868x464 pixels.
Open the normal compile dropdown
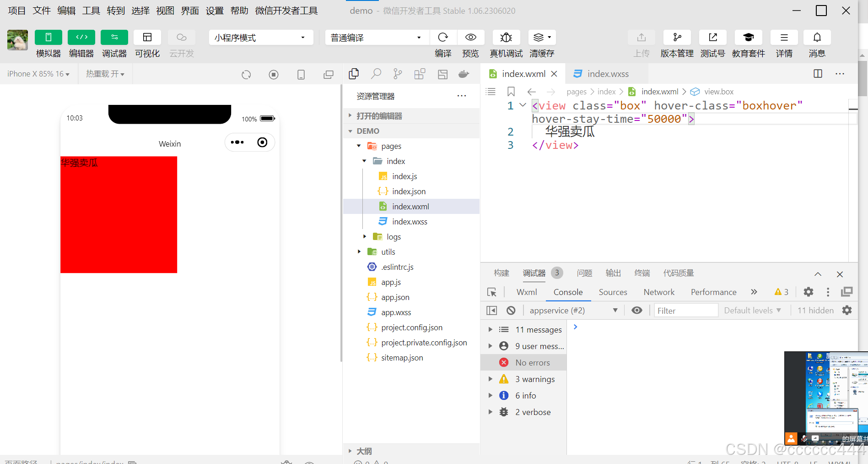(x=377, y=38)
